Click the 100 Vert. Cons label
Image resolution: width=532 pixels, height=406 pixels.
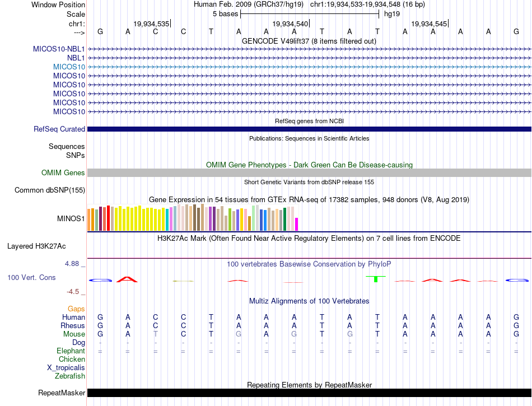tap(31, 278)
